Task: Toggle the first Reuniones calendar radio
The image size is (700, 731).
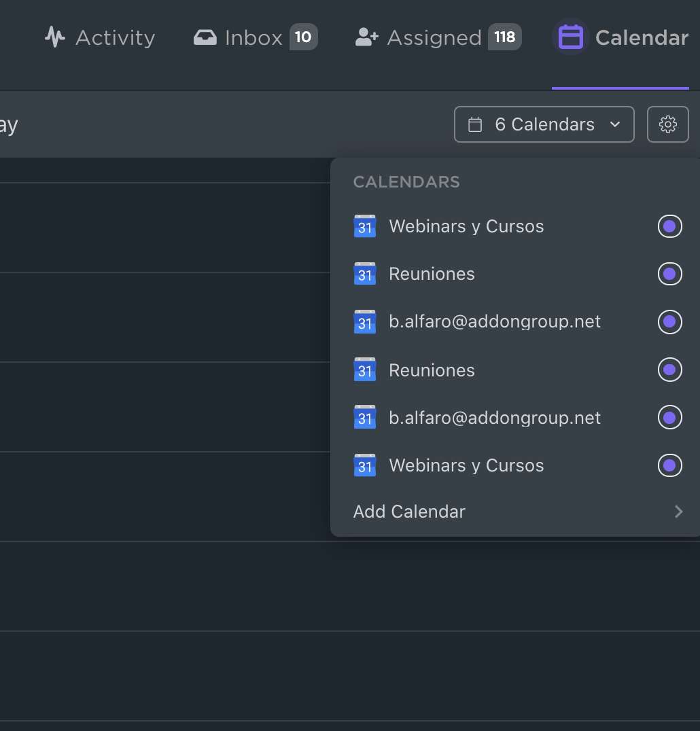Action: click(669, 274)
